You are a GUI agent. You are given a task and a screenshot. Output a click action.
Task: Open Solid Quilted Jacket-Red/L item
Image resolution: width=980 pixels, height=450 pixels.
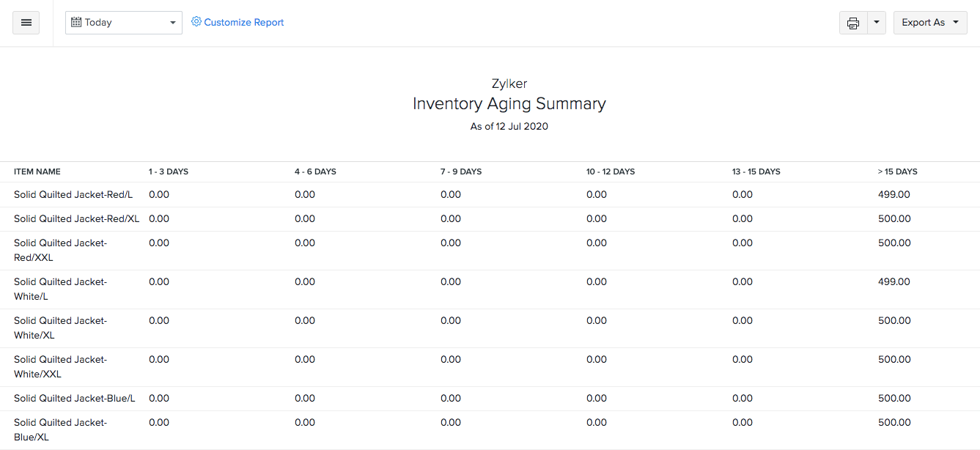tap(73, 194)
